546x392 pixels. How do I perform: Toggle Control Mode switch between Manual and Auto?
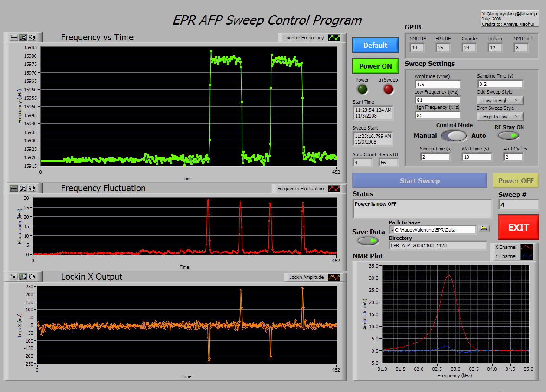454,136
